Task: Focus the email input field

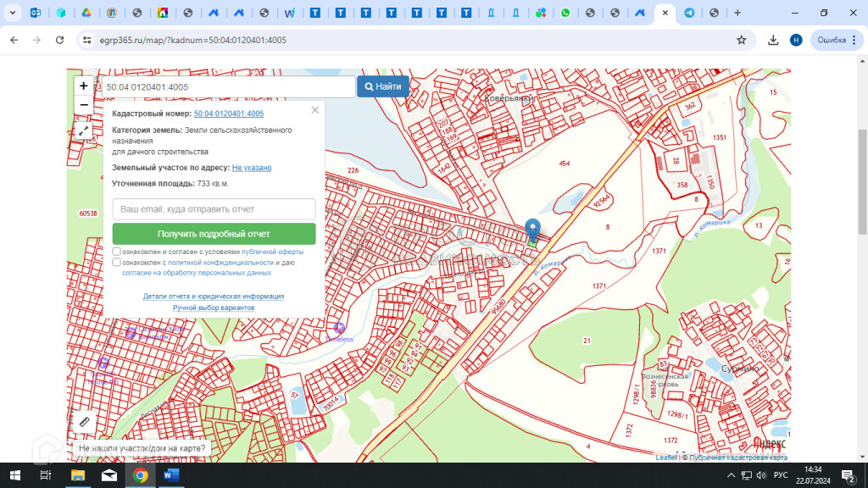Action: pyautogui.click(x=214, y=208)
